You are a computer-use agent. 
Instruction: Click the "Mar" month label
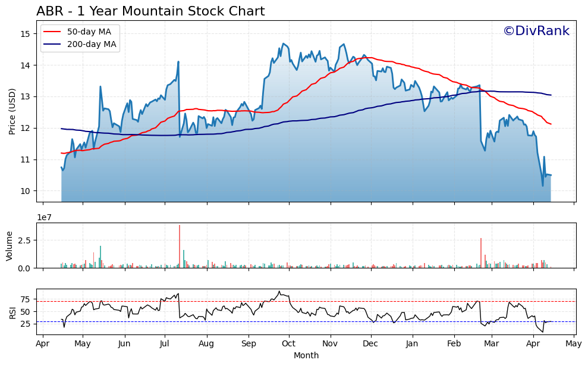tap(492, 344)
